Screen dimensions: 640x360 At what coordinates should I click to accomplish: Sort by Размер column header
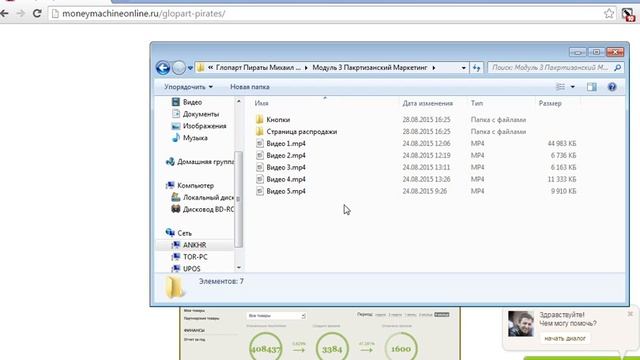pos(550,103)
